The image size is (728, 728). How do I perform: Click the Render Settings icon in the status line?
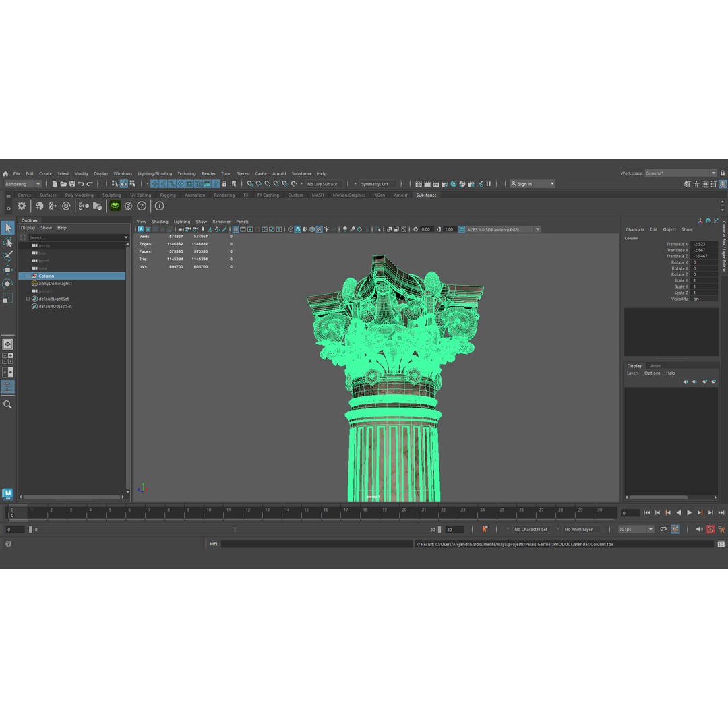pos(444,183)
